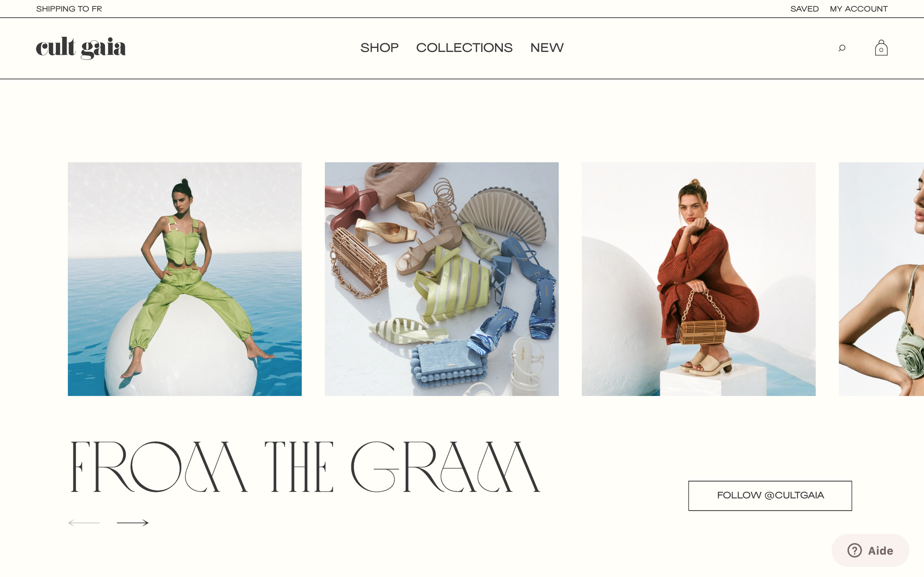Screen dimensions: 924x577
Task: Go to the cult gaia logo home
Action: [x=80, y=48]
